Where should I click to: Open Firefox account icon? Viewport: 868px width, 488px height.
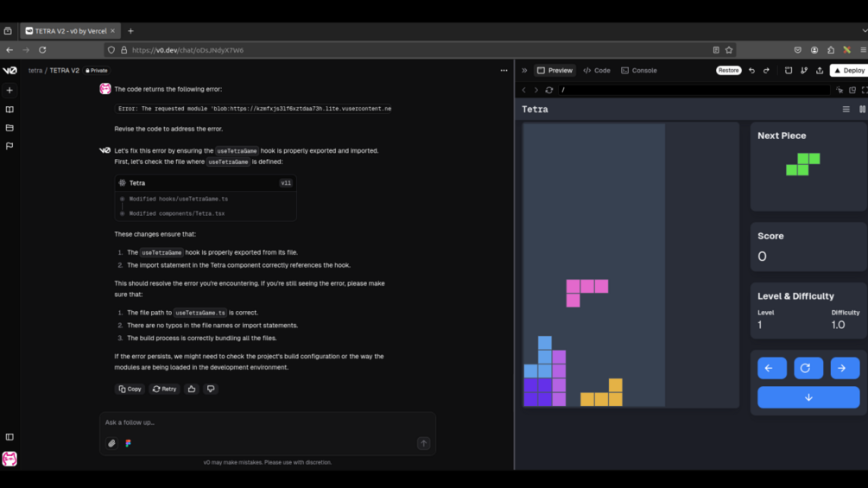814,50
